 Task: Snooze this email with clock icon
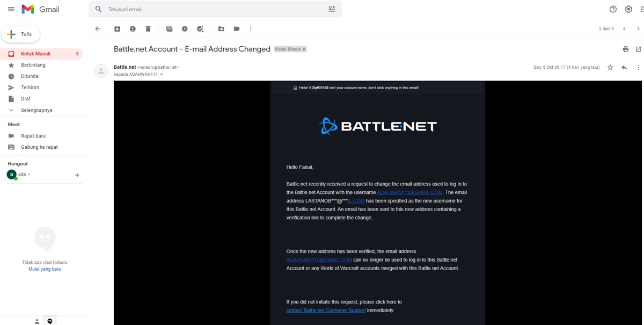(185, 29)
